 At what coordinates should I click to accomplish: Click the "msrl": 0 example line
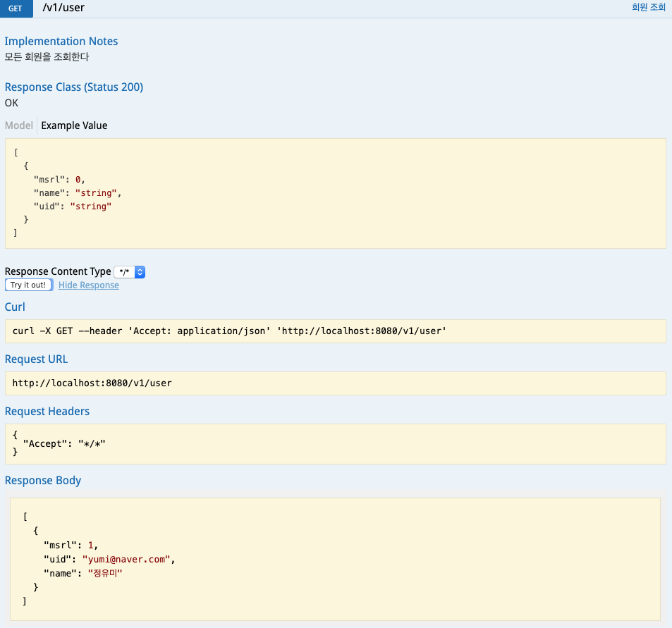(59, 180)
